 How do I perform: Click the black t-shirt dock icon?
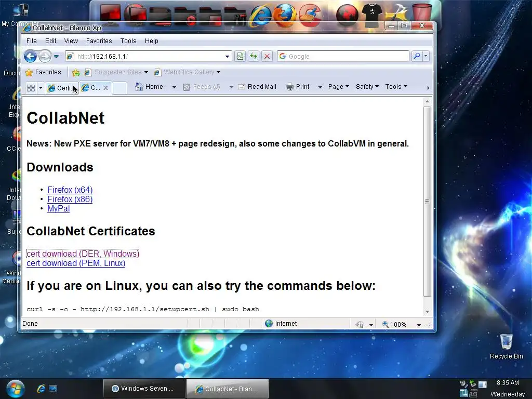[373, 15]
